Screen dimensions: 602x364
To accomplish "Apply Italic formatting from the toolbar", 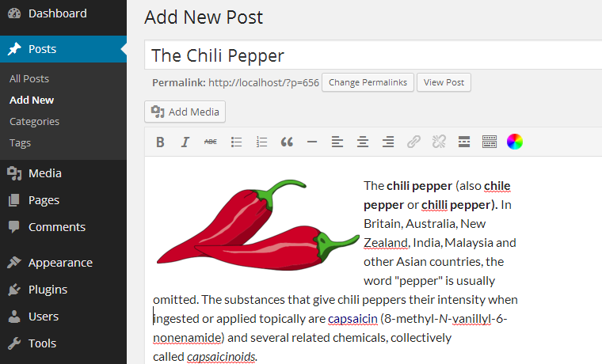I will tap(185, 142).
